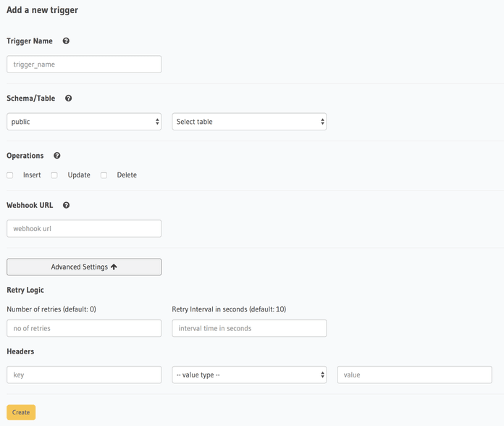This screenshot has height=426, width=504.
Task: Enable the Insert operation checkbox
Action: pyautogui.click(x=10, y=175)
